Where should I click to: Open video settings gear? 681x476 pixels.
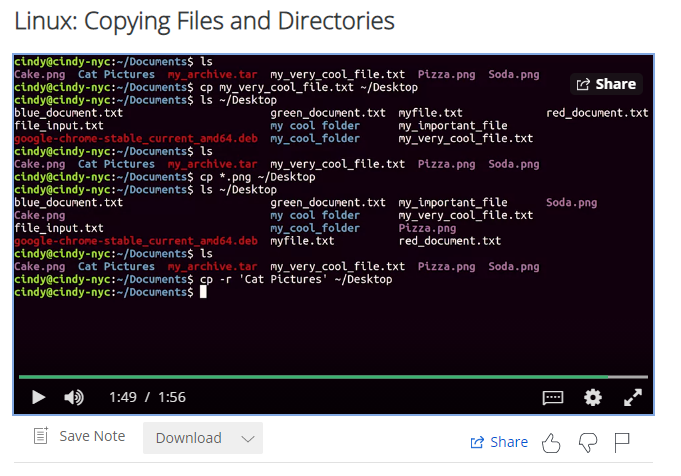coord(592,397)
